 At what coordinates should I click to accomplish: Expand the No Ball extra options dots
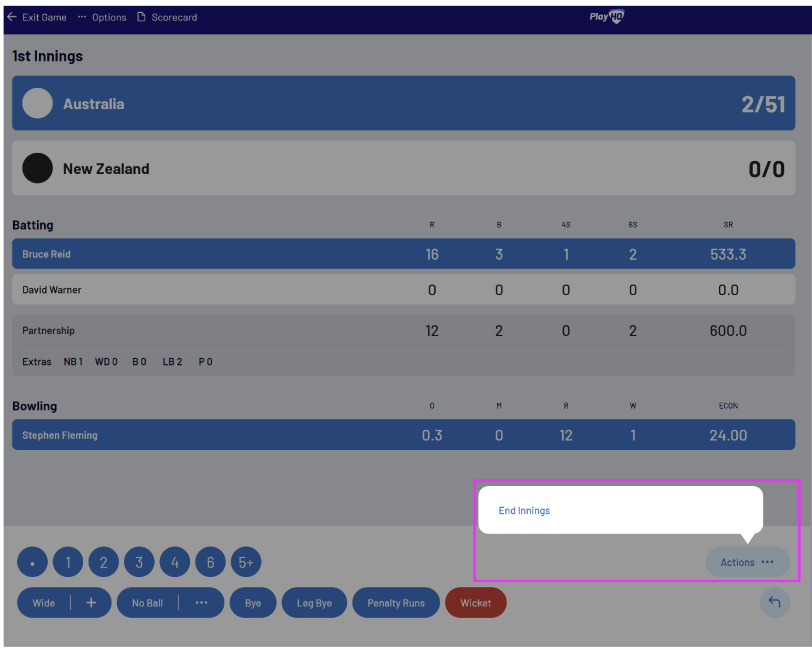tap(202, 603)
